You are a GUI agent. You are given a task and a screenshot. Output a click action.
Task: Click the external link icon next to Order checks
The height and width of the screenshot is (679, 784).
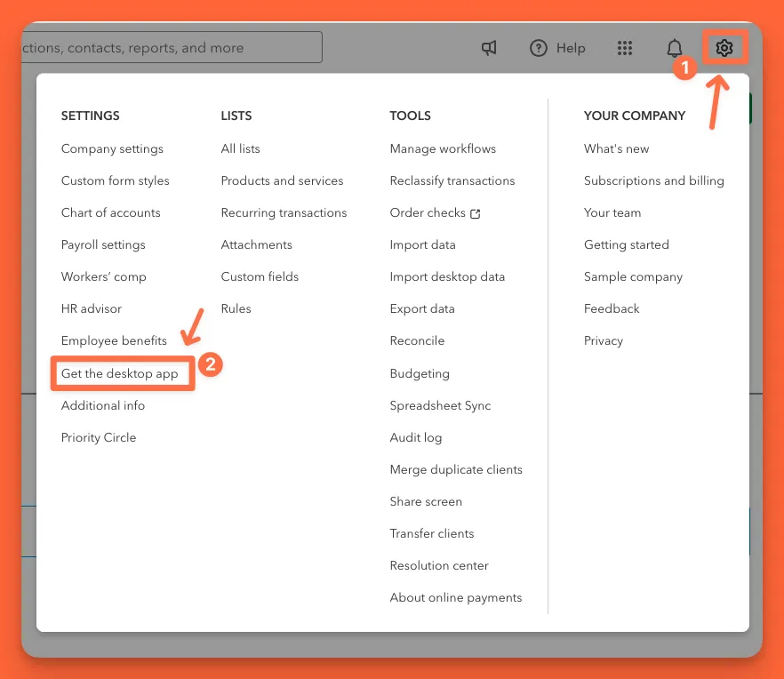476,213
